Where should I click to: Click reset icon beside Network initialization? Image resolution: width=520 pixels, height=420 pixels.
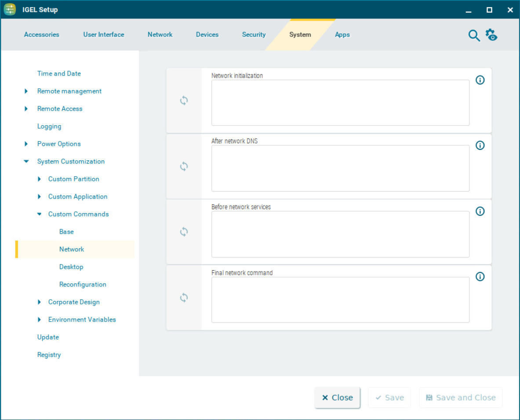pos(184,101)
